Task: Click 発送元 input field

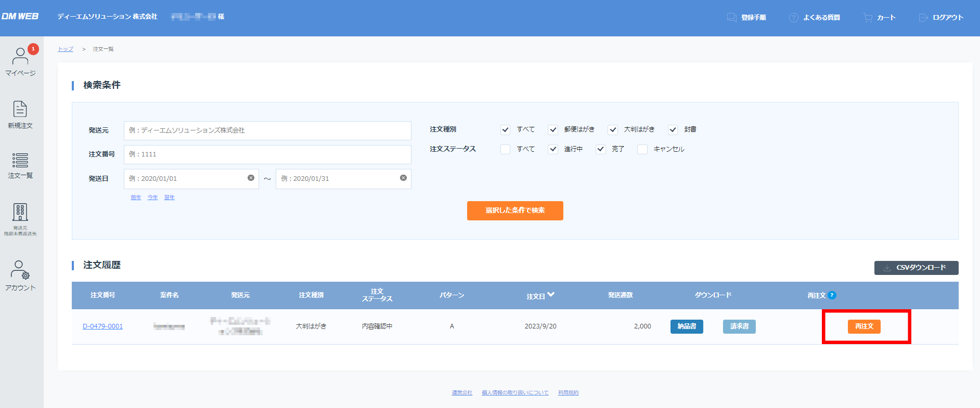Action: 267,130
